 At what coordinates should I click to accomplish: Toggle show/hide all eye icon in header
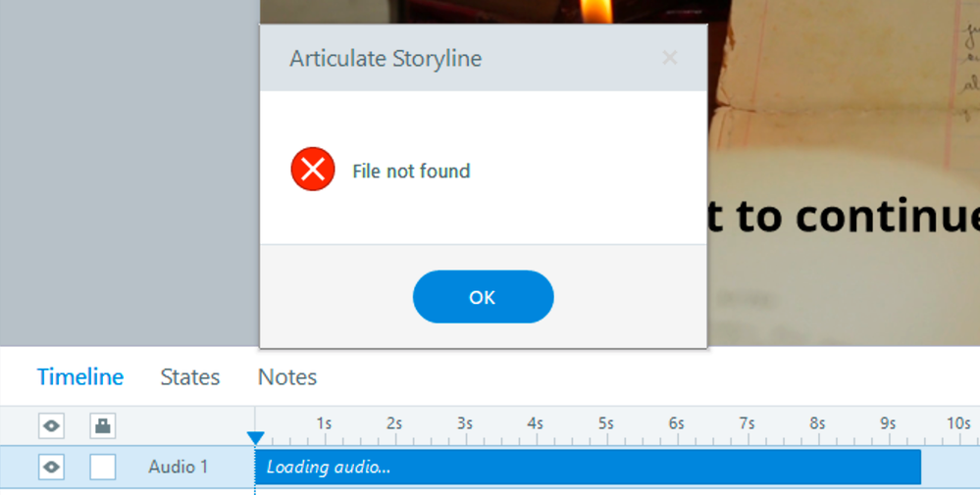(51, 425)
